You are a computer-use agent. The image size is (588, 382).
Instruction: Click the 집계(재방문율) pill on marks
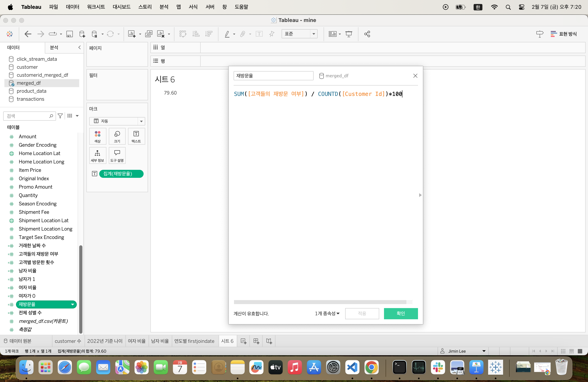pyautogui.click(x=121, y=174)
